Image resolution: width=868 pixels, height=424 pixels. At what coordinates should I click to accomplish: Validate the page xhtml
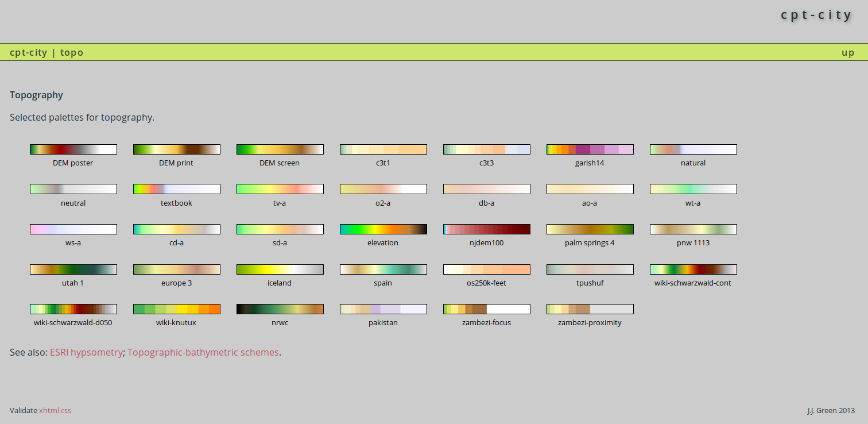point(49,410)
